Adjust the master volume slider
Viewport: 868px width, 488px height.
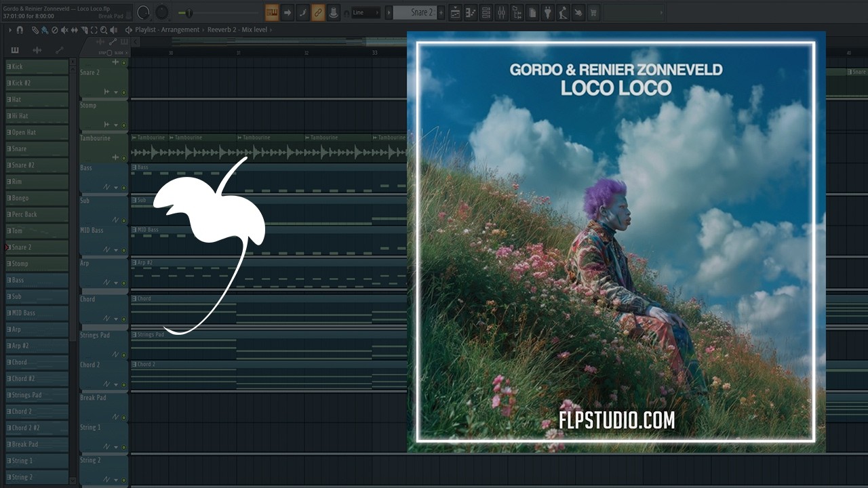click(189, 13)
